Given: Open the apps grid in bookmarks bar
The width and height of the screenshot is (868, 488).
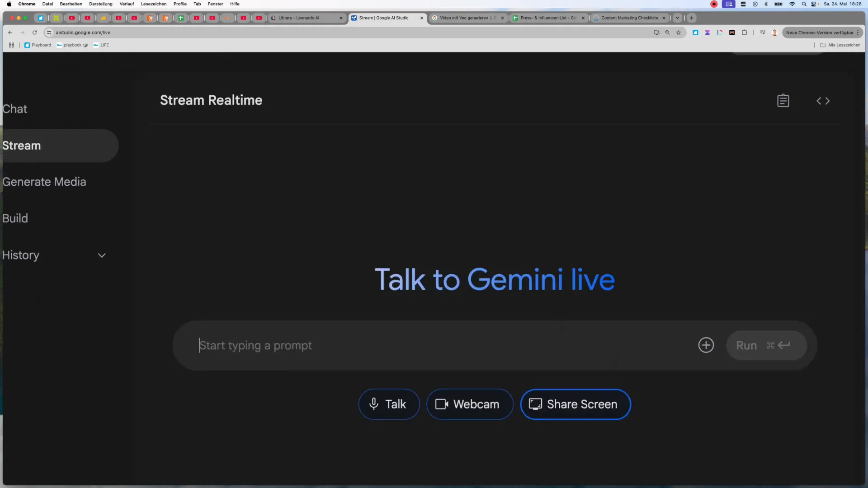Looking at the screenshot, I should pyautogui.click(x=11, y=45).
